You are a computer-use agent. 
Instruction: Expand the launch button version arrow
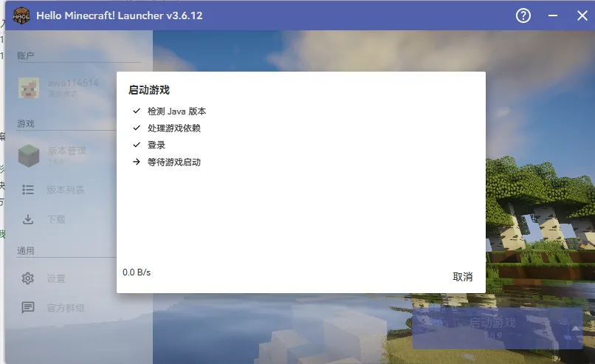click(576, 329)
